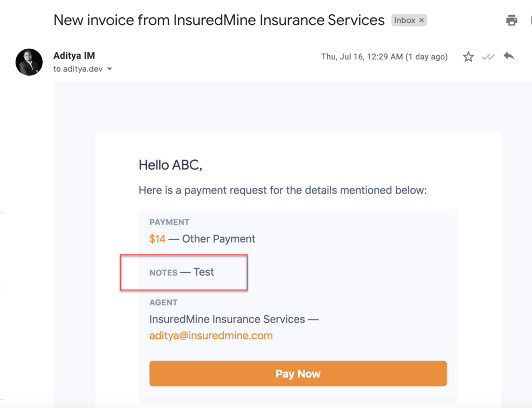Select the Inbox label tag

click(x=404, y=21)
